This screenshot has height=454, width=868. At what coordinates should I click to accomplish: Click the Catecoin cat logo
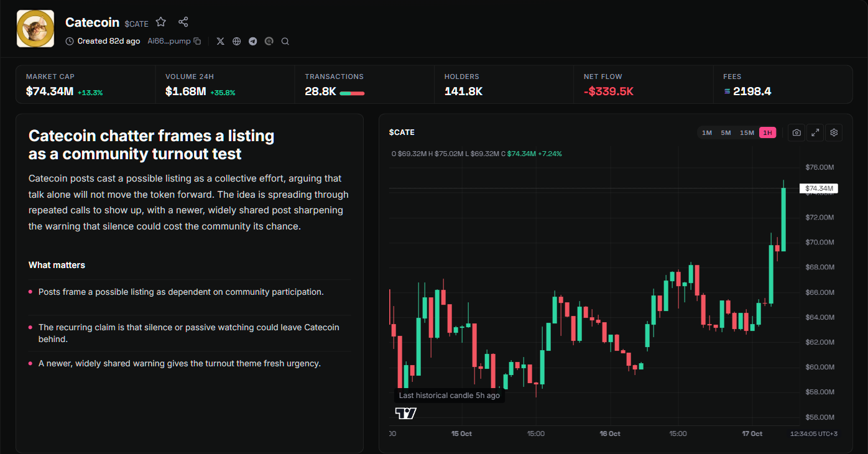[35, 29]
